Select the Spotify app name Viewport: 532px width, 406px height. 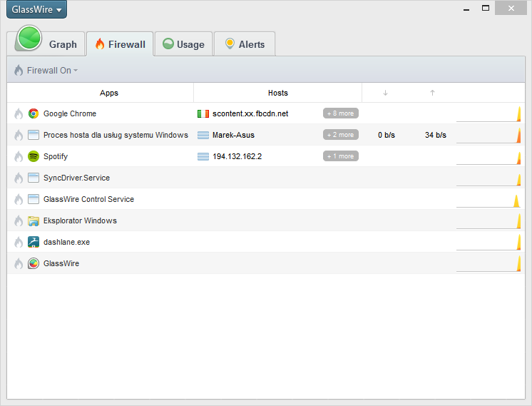[x=56, y=156]
